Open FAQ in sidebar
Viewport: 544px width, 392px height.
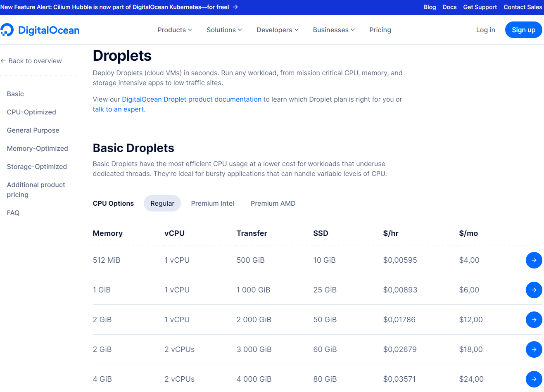(13, 213)
